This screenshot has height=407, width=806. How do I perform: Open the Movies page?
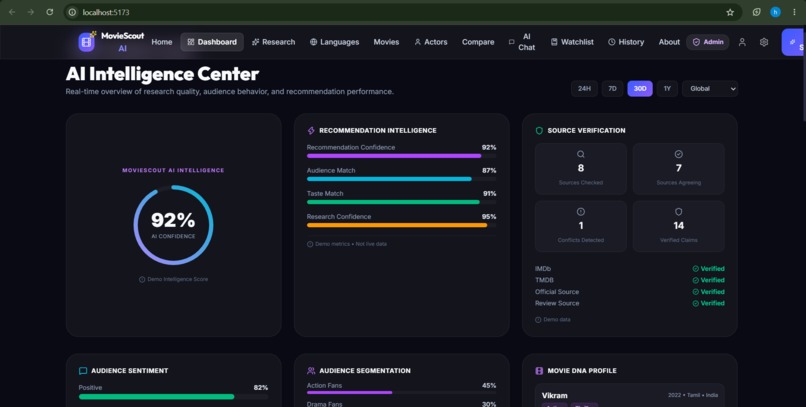[x=386, y=42]
